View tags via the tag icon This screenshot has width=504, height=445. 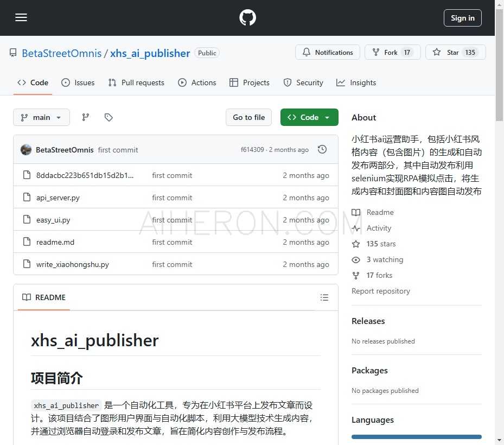(109, 117)
